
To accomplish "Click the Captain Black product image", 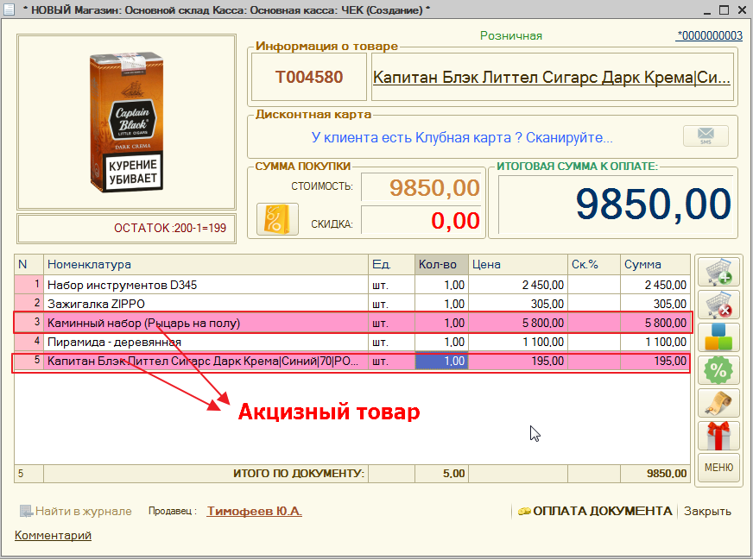I will point(126,122).
